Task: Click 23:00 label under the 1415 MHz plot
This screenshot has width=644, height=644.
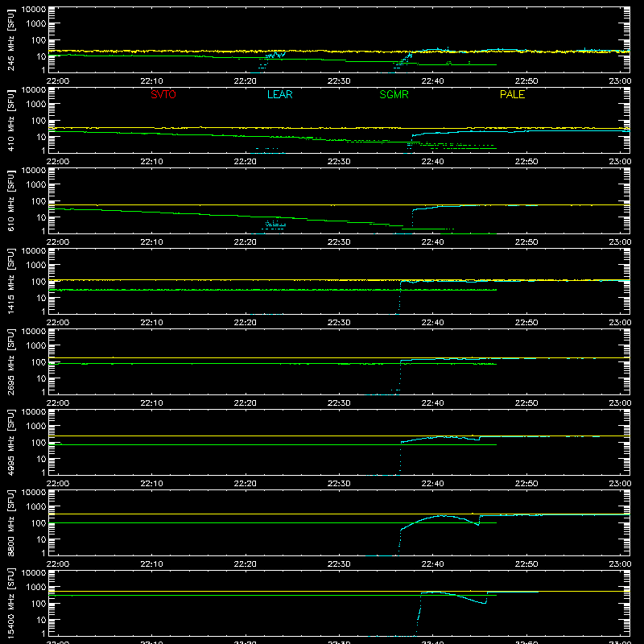Action: coord(620,323)
